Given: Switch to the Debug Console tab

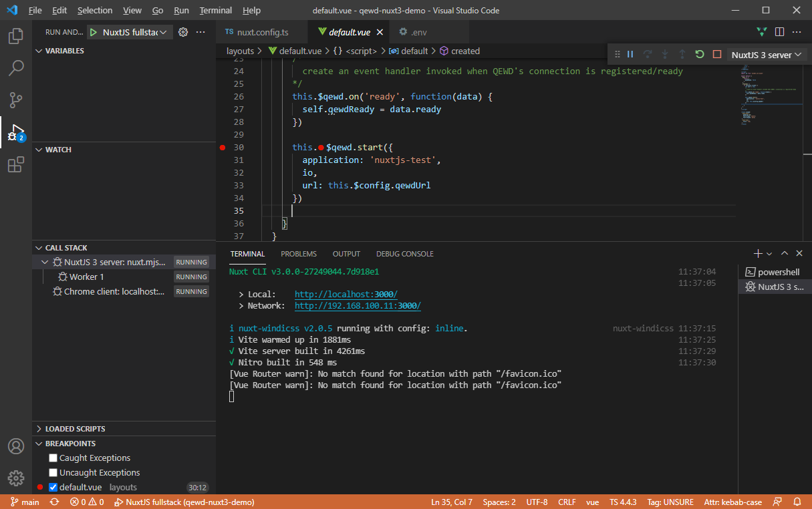Looking at the screenshot, I should pos(405,254).
